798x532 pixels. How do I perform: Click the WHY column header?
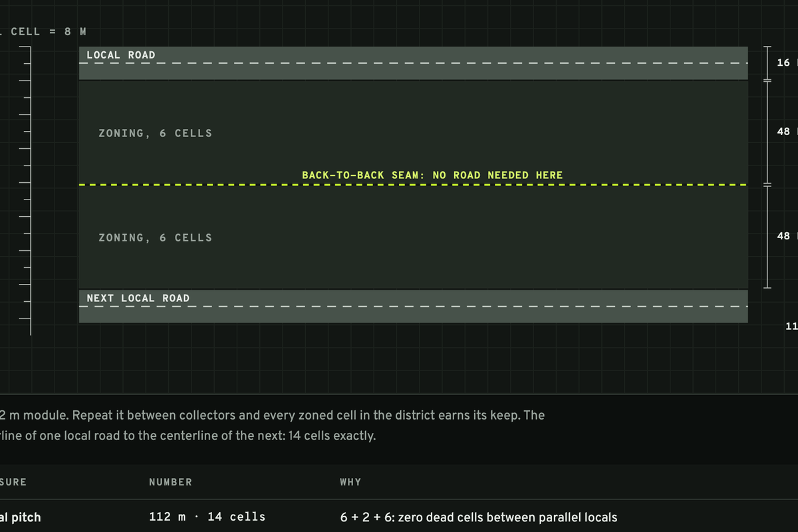pos(350,482)
